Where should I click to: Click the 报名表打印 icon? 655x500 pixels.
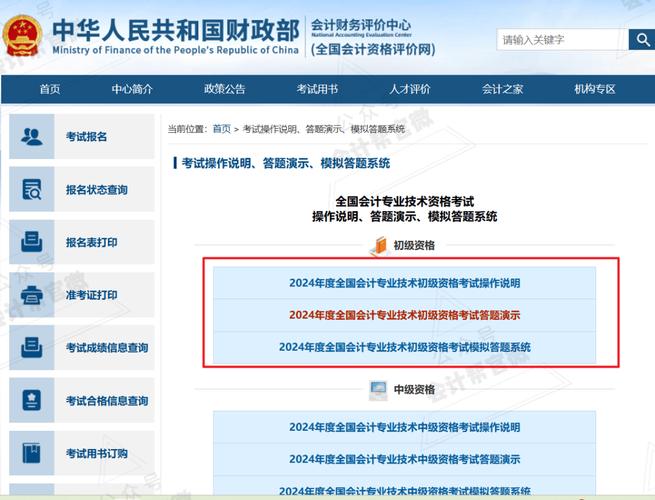pyautogui.click(x=32, y=242)
